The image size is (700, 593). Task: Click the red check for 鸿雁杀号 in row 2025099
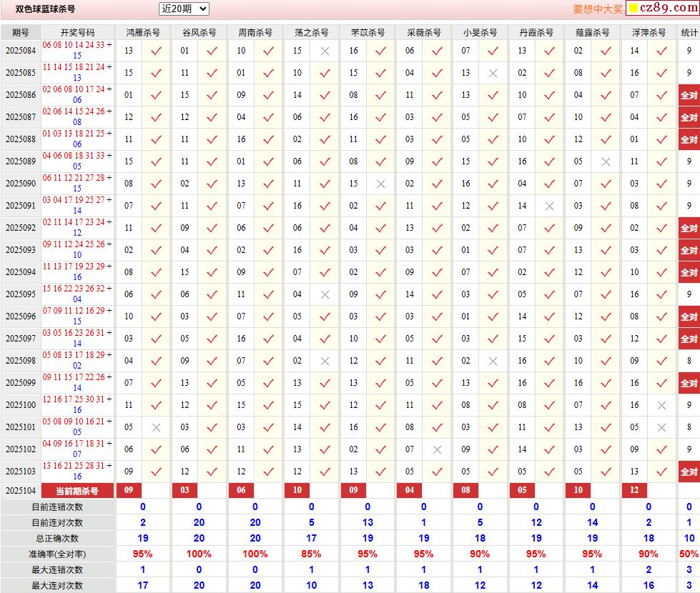[156, 383]
